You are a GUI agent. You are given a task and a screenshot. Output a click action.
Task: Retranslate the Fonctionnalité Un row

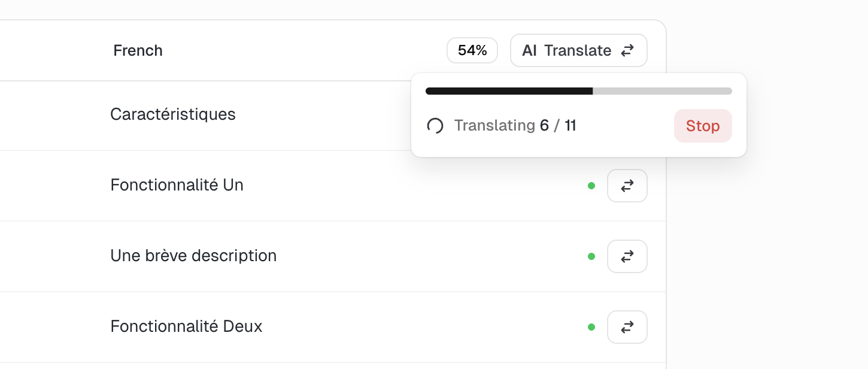pyautogui.click(x=627, y=186)
